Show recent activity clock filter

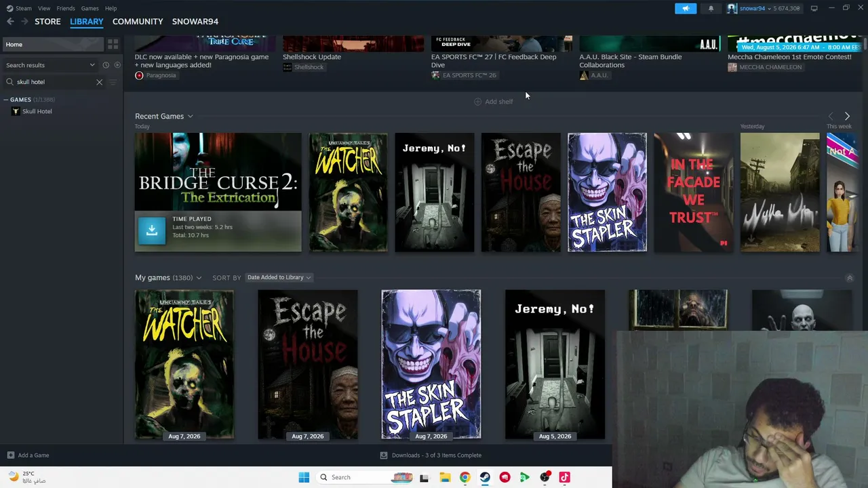(106, 65)
